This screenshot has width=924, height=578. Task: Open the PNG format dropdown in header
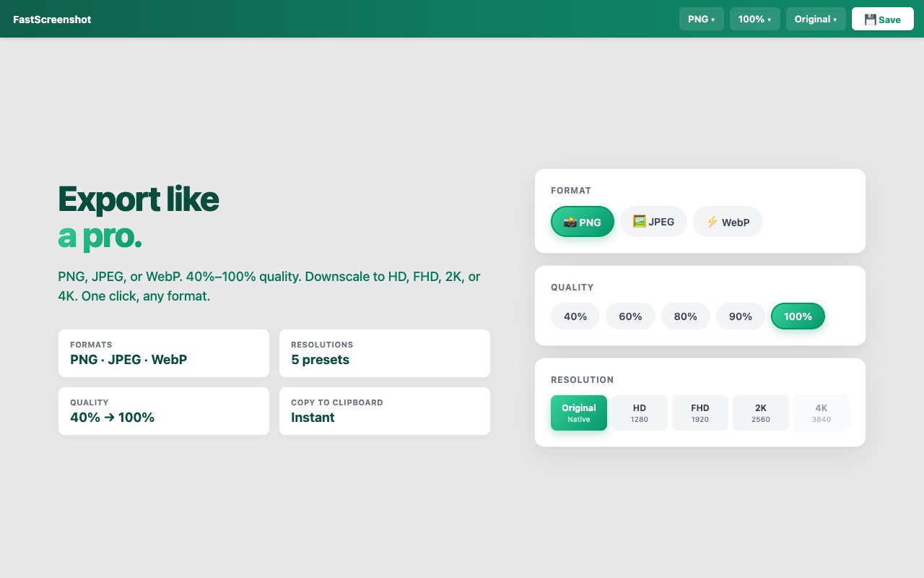tap(702, 19)
